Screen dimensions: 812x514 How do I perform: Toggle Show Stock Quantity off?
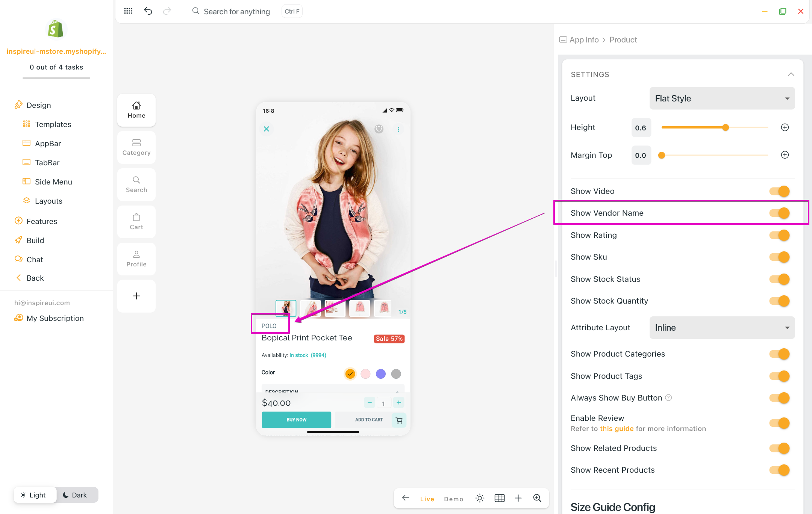coord(780,301)
